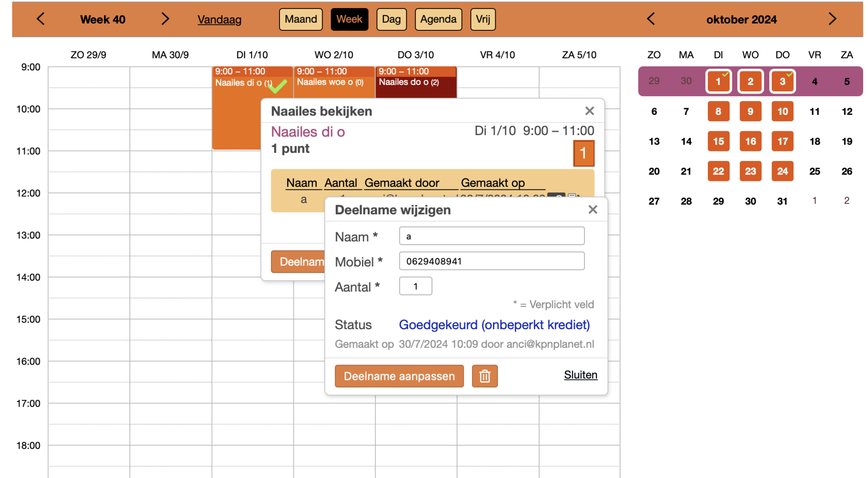Go to the next week after Week 40

click(165, 19)
